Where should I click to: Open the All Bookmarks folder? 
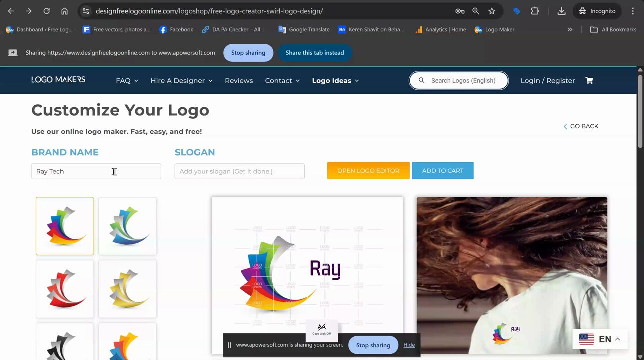pos(613,29)
